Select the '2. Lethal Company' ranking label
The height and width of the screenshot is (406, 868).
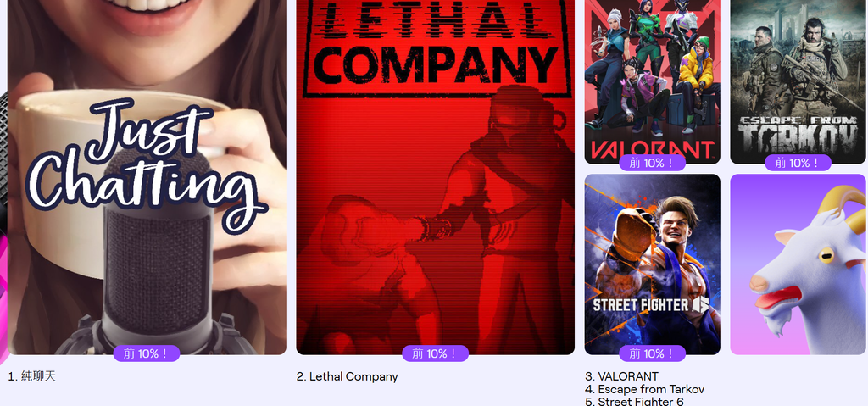pos(347,376)
